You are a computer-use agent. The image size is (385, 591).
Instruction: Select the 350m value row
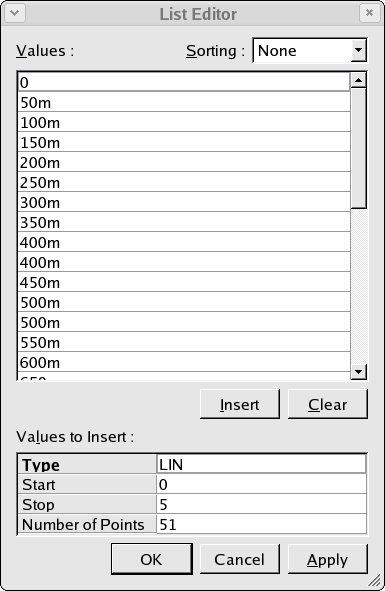coord(184,222)
